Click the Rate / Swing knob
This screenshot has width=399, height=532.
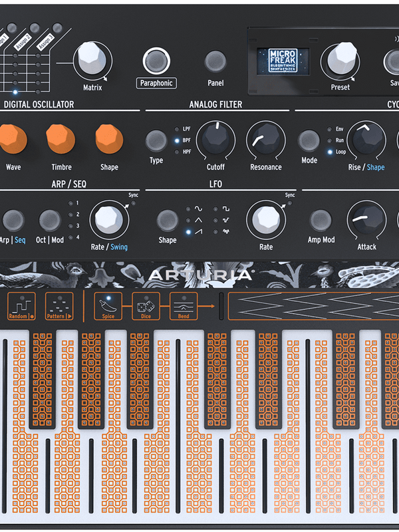coord(109,219)
